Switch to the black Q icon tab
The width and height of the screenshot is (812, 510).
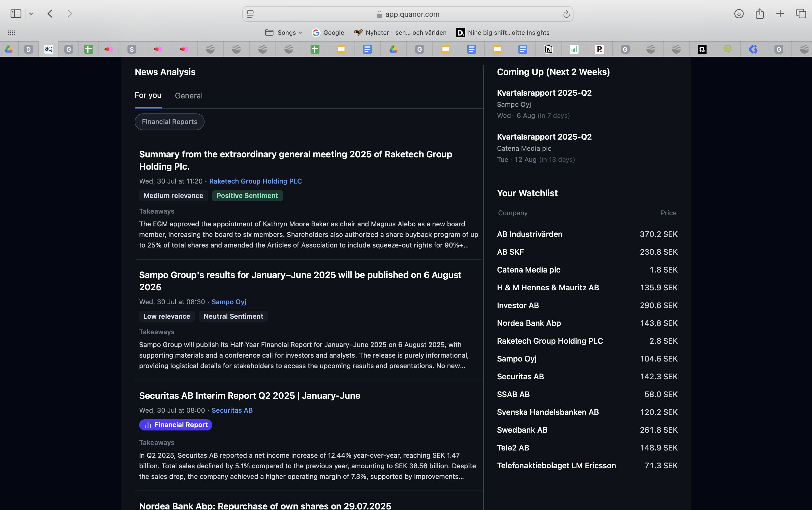pos(702,49)
